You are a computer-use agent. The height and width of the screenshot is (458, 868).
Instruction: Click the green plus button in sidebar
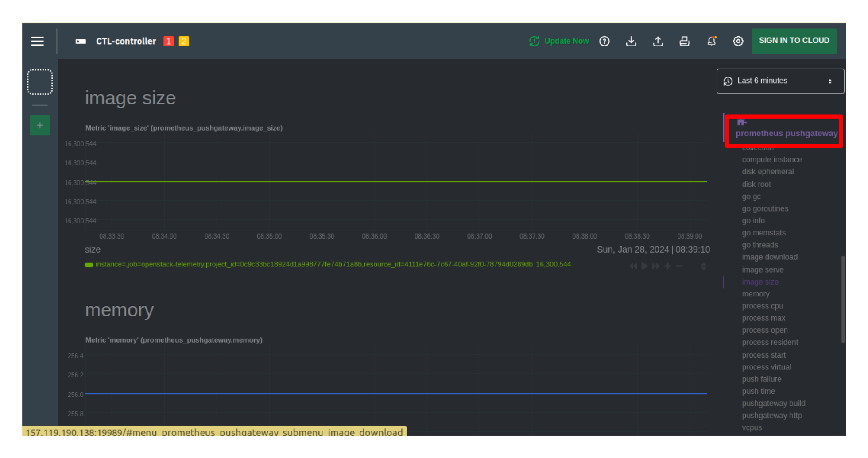[40, 125]
